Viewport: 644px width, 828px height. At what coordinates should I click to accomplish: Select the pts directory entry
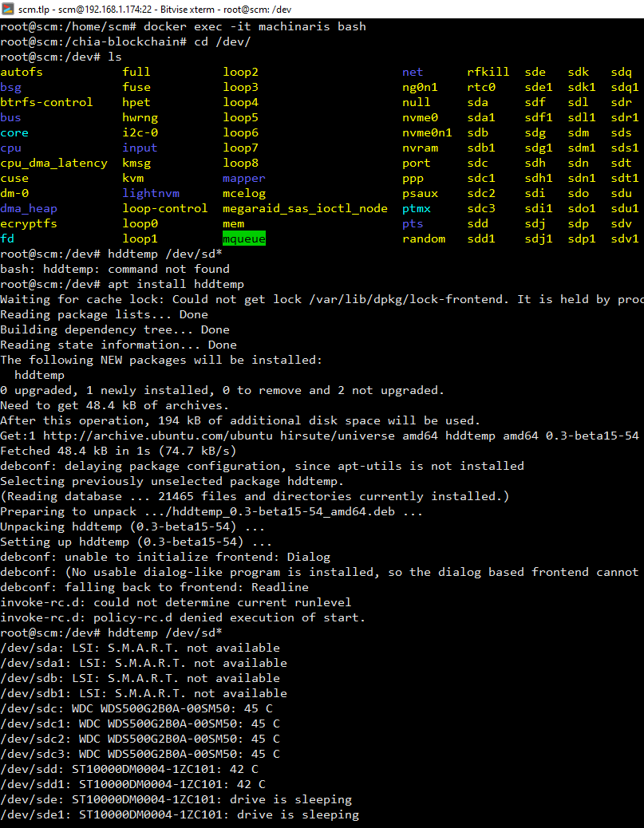coord(413,223)
